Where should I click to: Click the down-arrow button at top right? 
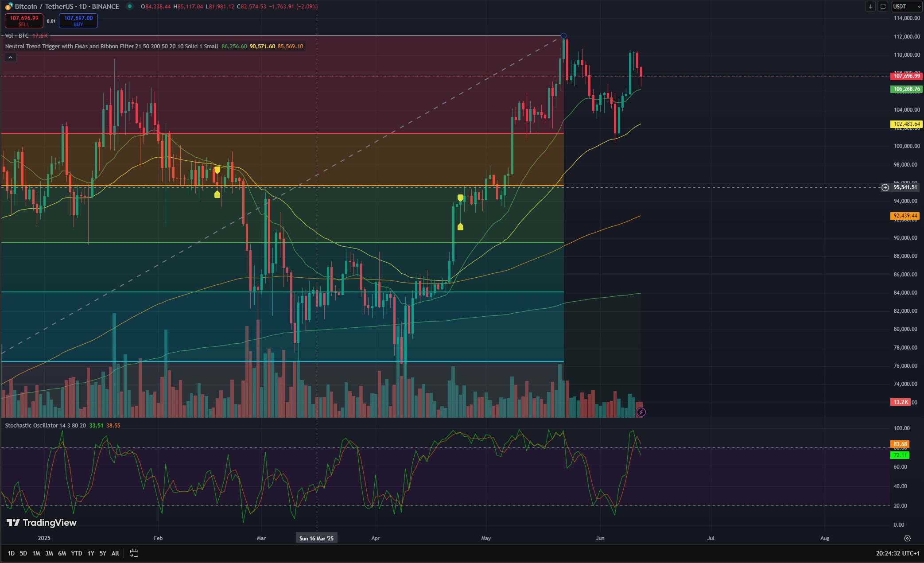coord(870,6)
